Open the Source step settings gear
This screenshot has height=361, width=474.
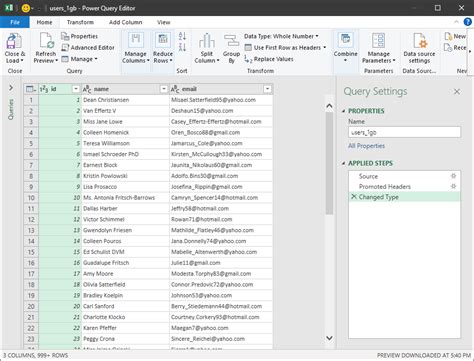(x=453, y=176)
